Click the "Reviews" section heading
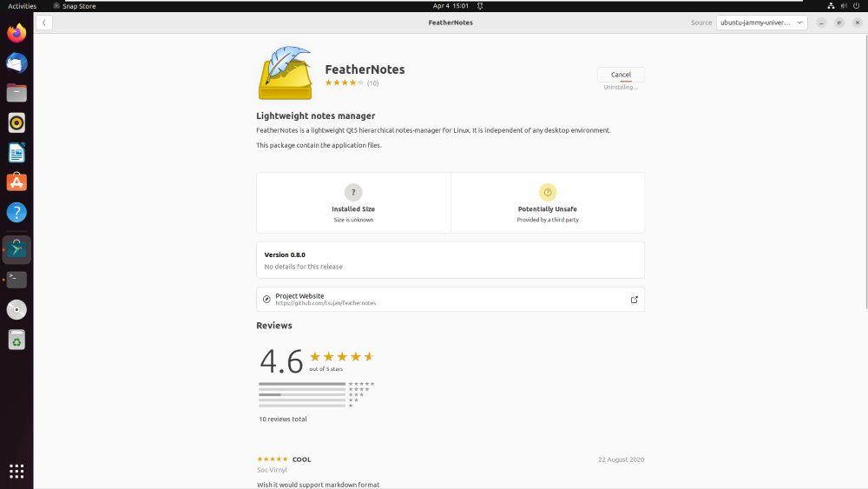 coord(274,326)
